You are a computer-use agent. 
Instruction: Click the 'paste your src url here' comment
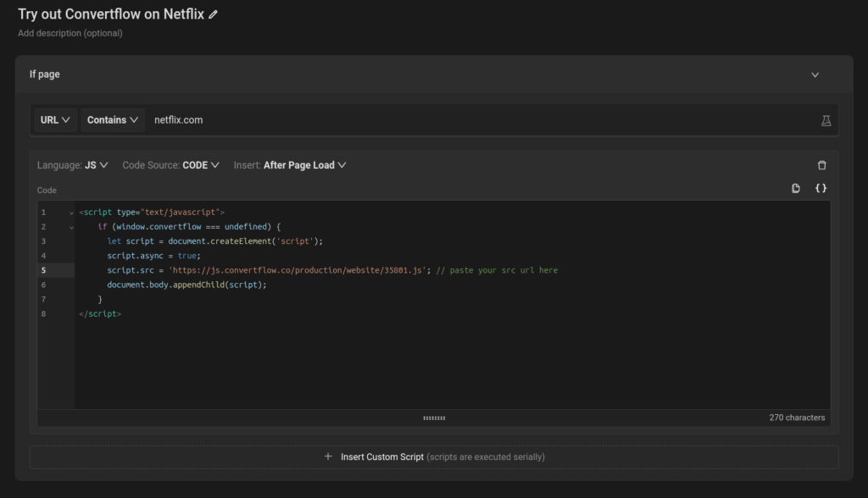click(497, 270)
